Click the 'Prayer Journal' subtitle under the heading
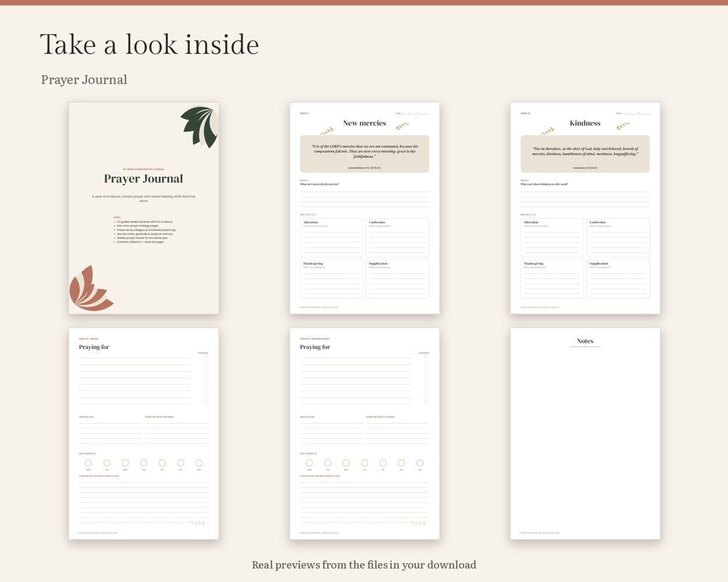This screenshot has width=728, height=582. (x=84, y=80)
